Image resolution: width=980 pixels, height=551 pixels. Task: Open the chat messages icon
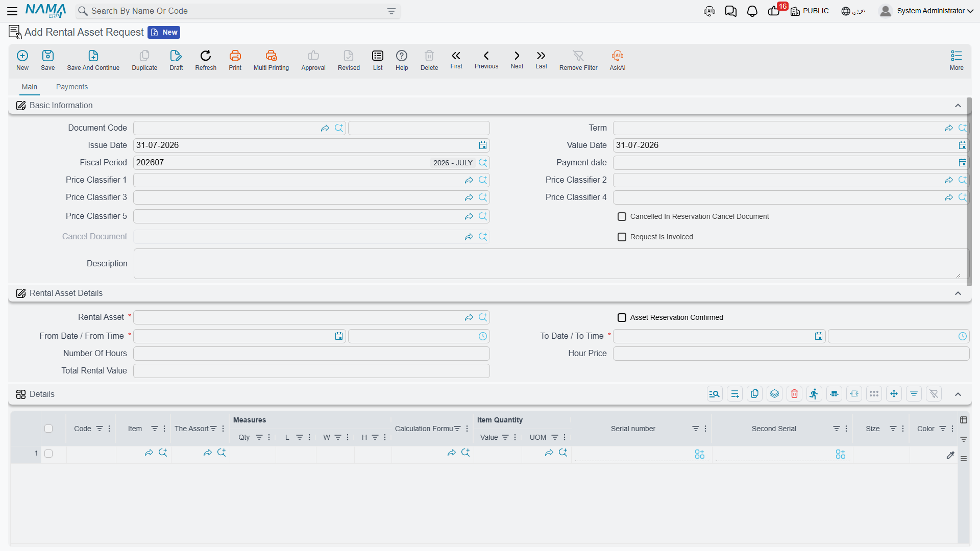[x=731, y=11]
